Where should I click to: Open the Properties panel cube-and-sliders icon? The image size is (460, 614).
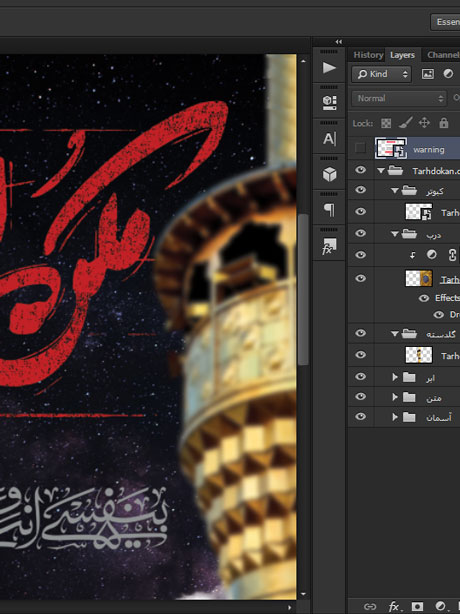pyautogui.click(x=329, y=103)
